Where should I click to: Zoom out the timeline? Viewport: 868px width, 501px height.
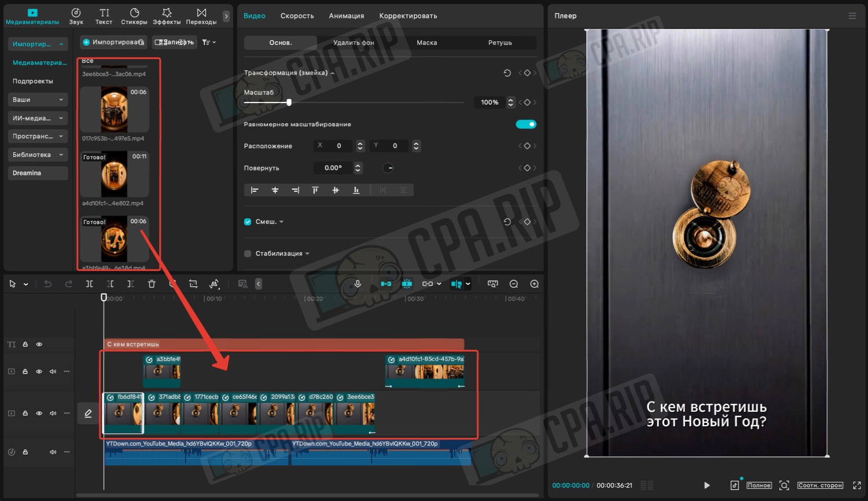tap(513, 284)
